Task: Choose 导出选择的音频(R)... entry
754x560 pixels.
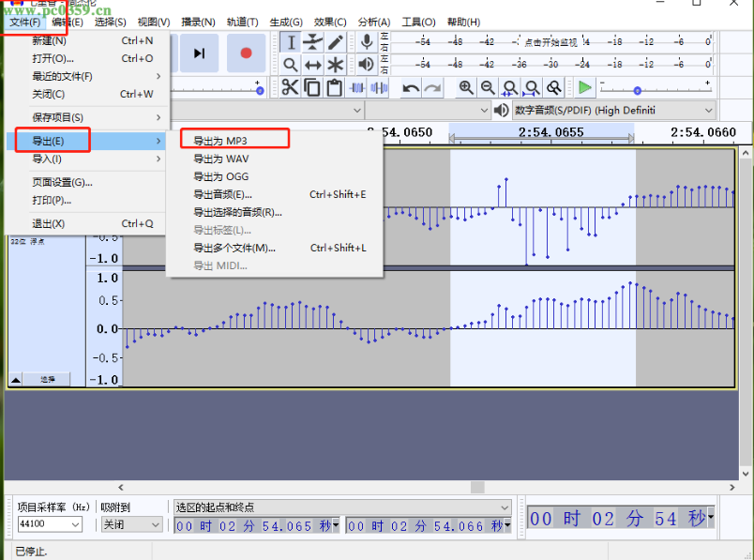Action: [275, 212]
